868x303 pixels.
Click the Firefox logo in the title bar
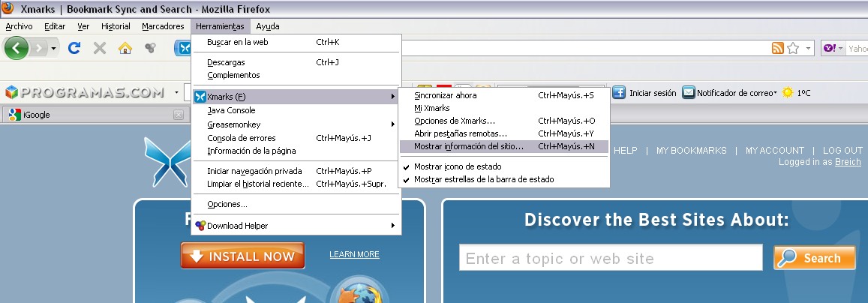tap(8, 8)
